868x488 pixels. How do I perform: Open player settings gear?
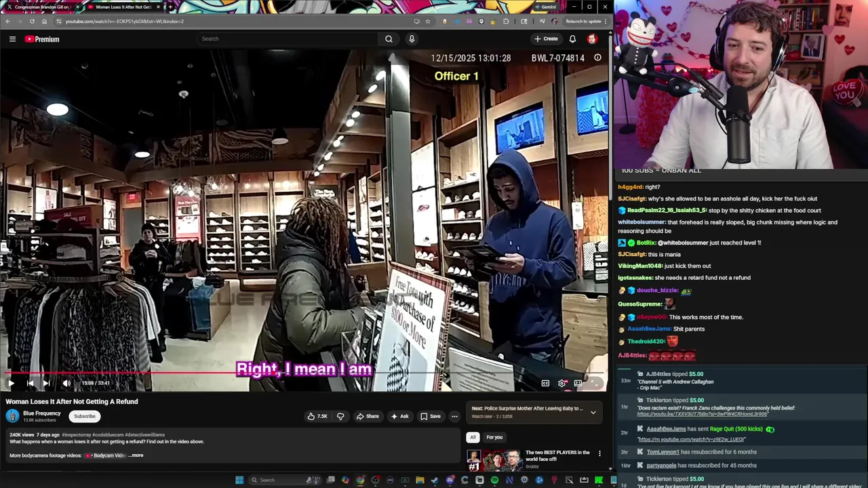[x=562, y=383]
